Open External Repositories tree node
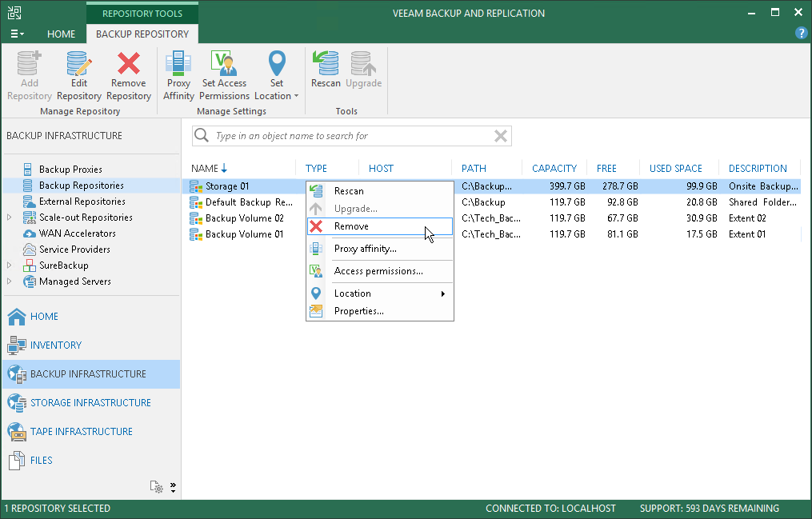The image size is (812, 519). click(x=82, y=202)
